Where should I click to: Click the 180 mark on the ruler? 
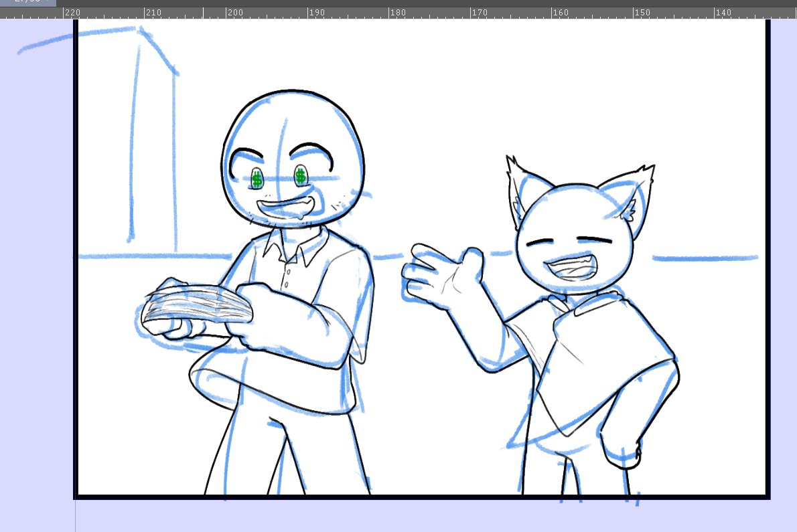[398, 13]
